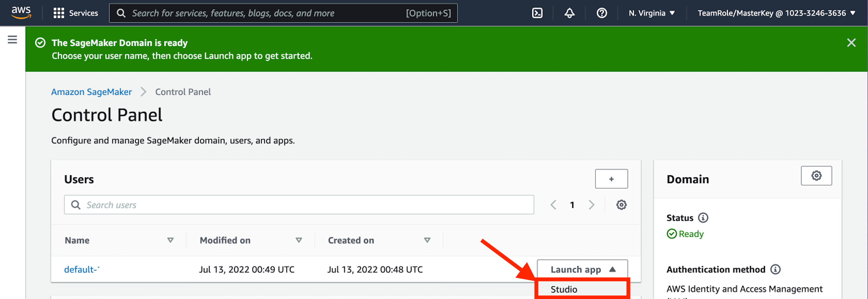Click Authentication method info icon
Viewport: 868px width, 299px height.
click(x=775, y=269)
